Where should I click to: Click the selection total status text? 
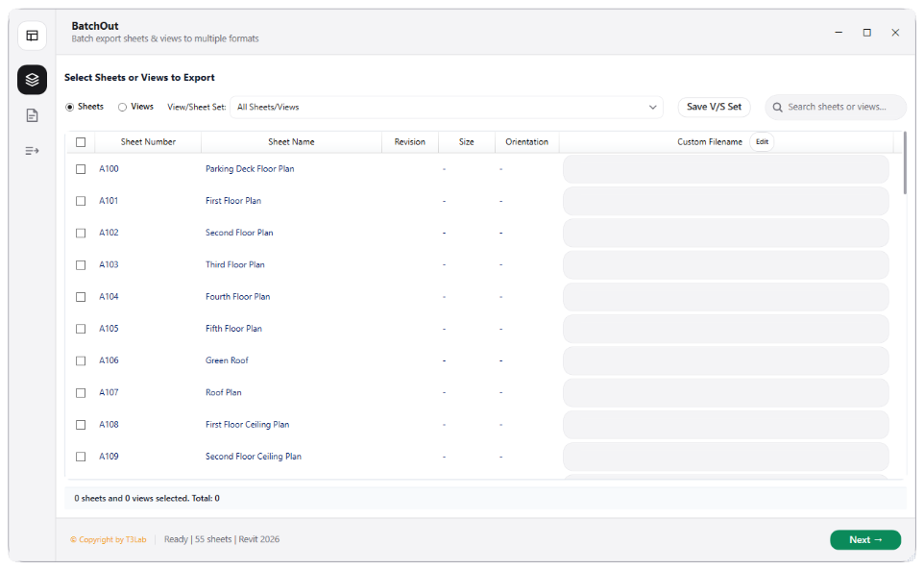[x=147, y=498]
